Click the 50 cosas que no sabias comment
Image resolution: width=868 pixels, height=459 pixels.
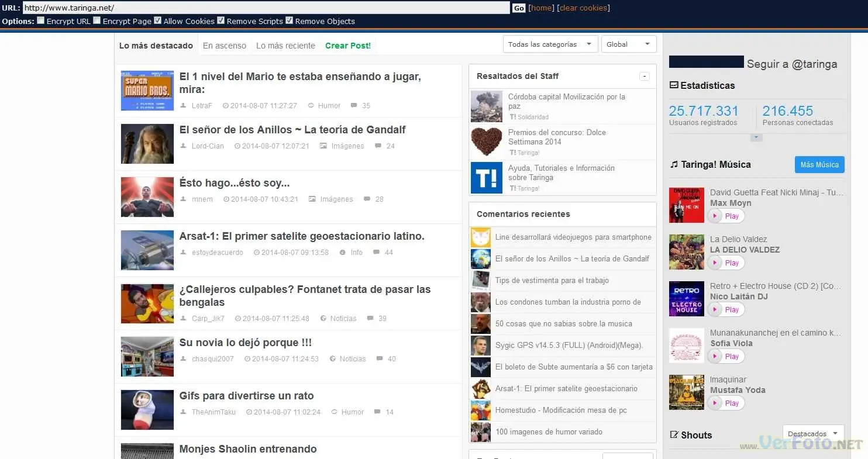tap(564, 324)
